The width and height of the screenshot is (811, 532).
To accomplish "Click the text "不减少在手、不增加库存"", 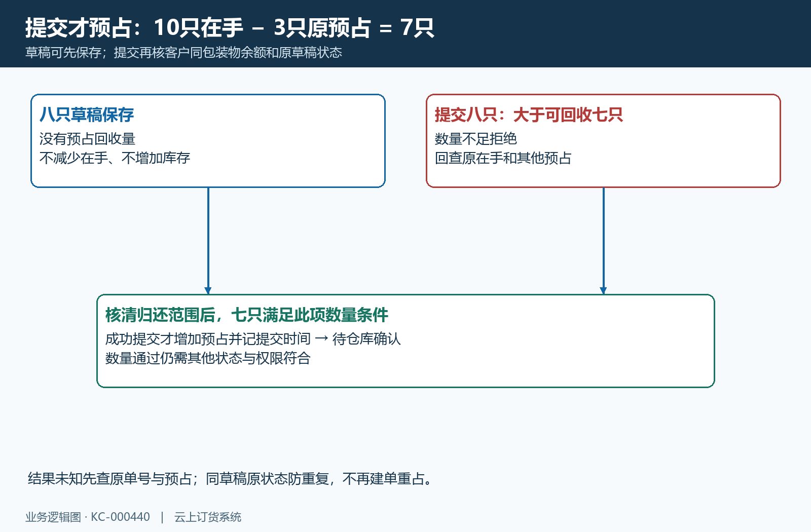I will 115,158.
